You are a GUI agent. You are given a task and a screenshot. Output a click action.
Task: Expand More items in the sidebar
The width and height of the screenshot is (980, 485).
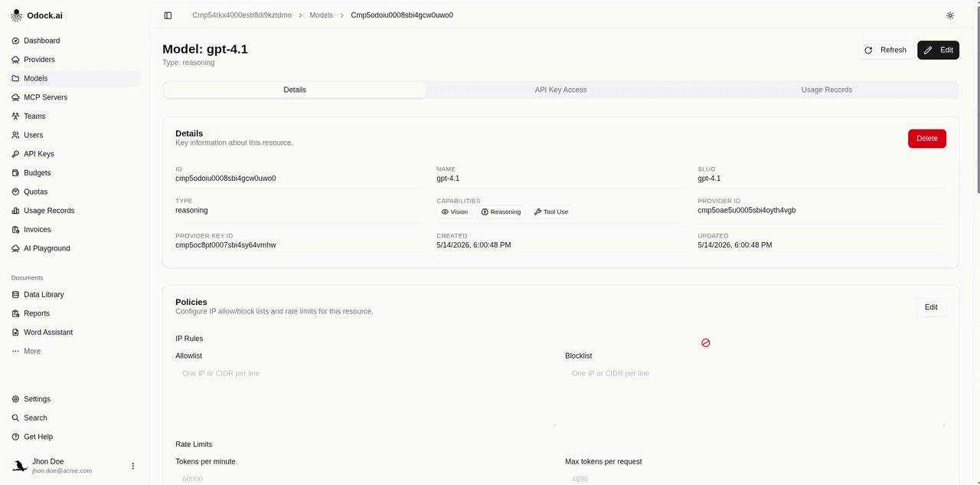pyautogui.click(x=74, y=351)
